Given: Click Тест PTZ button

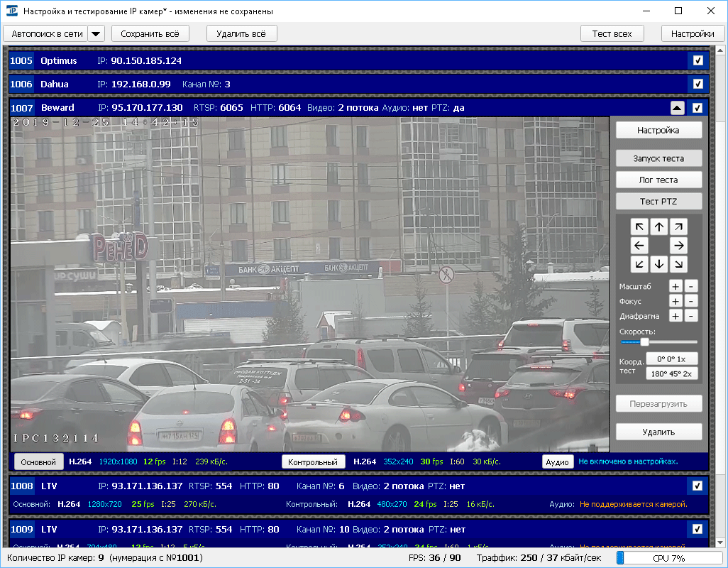Looking at the screenshot, I should tap(658, 201).
